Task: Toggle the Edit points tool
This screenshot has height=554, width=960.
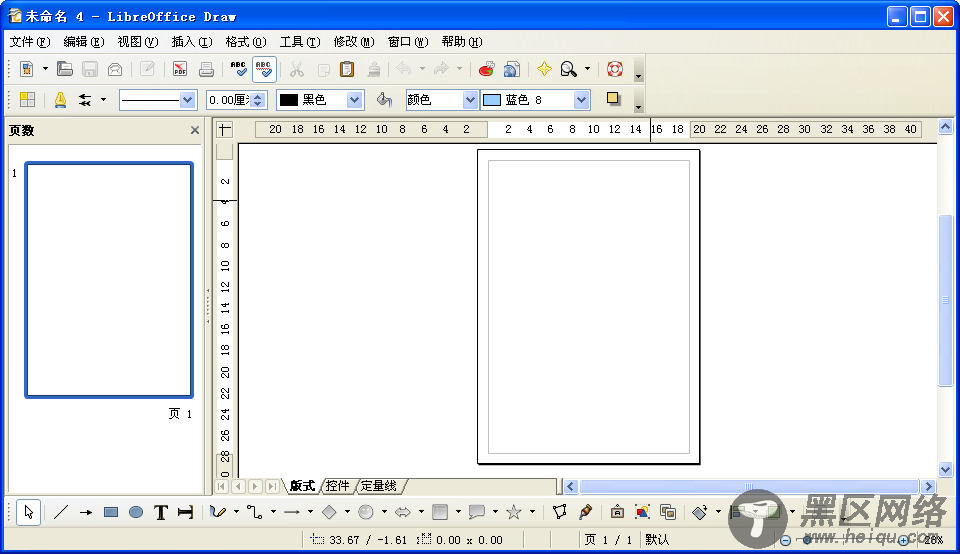Action: click(x=559, y=512)
